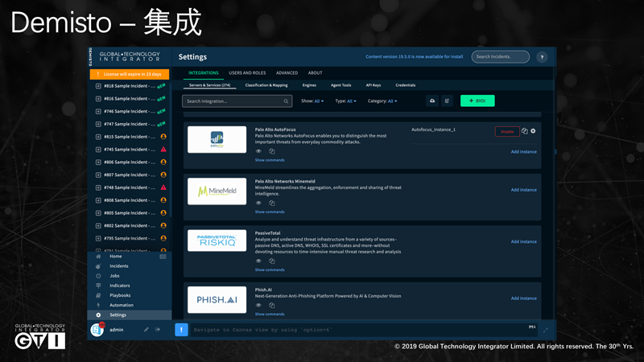The width and height of the screenshot is (644, 362).
Task: Toggle eye icon for PassiveTotal
Action: (x=258, y=261)
